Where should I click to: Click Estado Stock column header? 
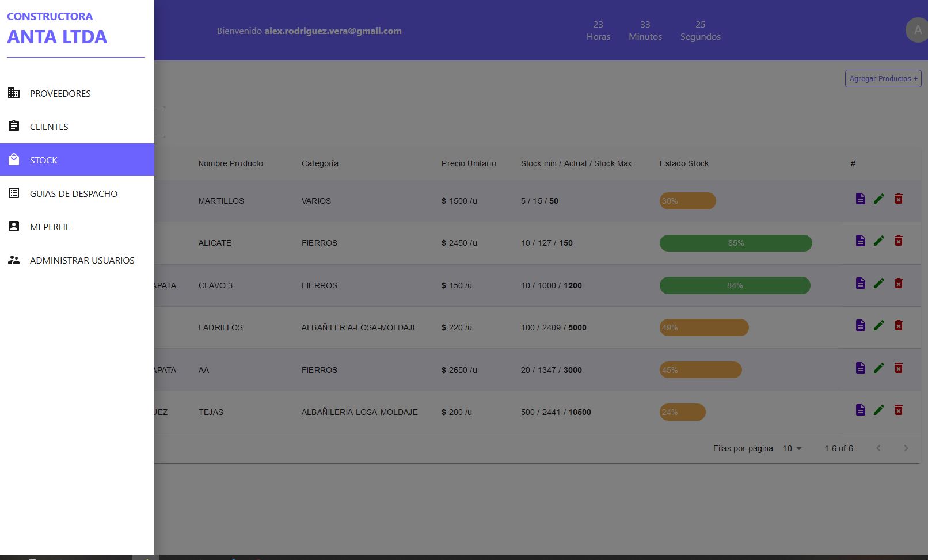point(684,163)
